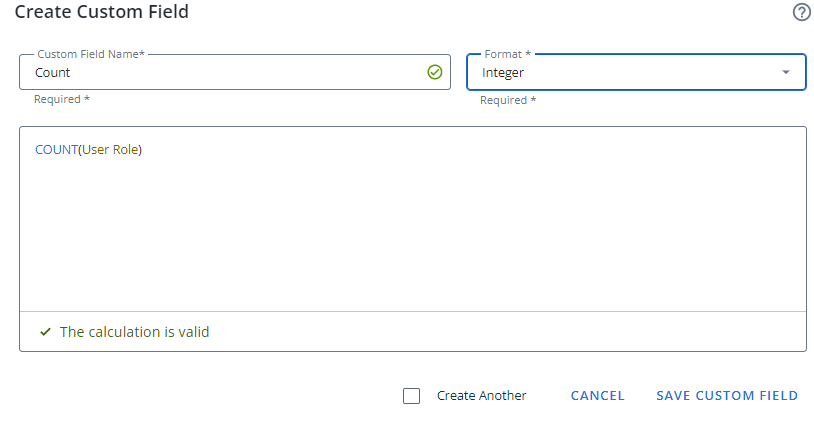814x423 pixels.
Task: Tick the Create Another checkbox
Action: pyautogui.click(x=411, y=396)
